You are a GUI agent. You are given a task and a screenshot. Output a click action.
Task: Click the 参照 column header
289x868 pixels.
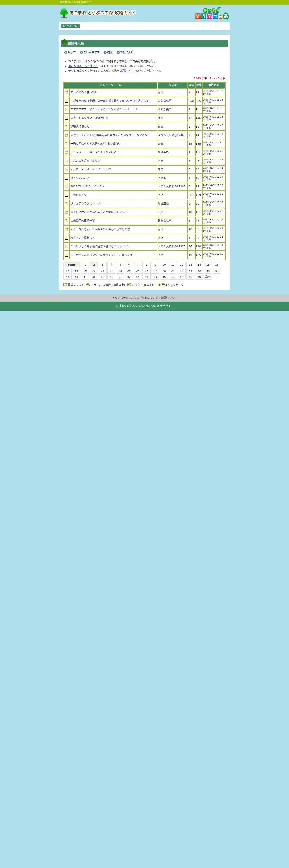coord(199,85)
